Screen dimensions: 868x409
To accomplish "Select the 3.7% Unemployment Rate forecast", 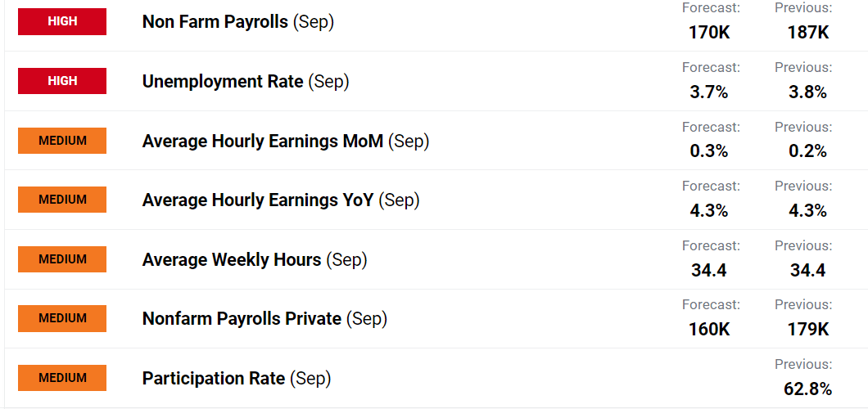I will [x=709, y=92].
